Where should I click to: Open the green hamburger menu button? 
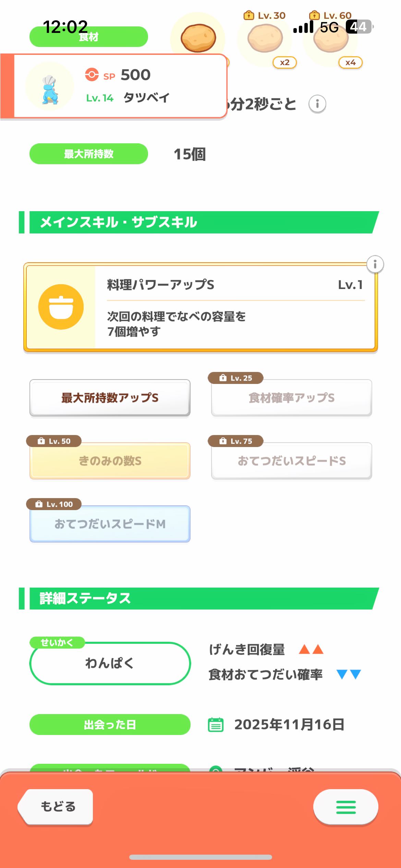(x=345, y=807)
